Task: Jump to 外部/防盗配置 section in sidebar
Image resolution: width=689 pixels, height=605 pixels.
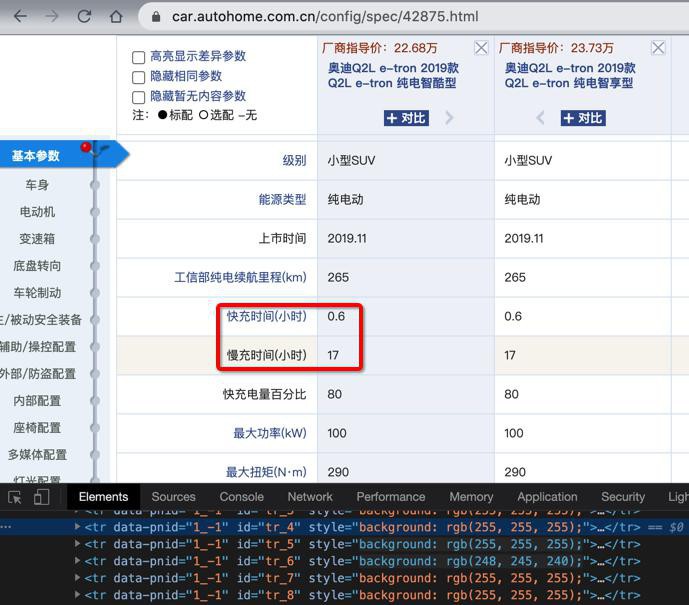Action: point(38,374)
